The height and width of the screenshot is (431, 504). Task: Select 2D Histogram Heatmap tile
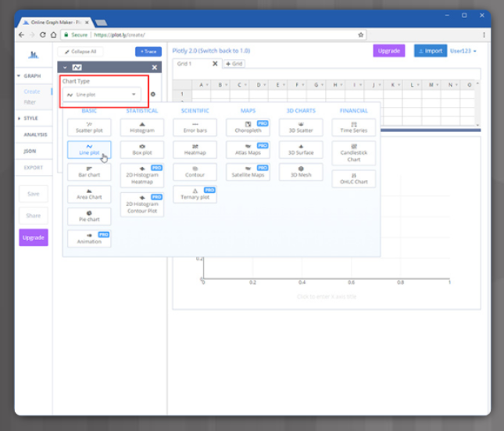click(x=142, y=176)
